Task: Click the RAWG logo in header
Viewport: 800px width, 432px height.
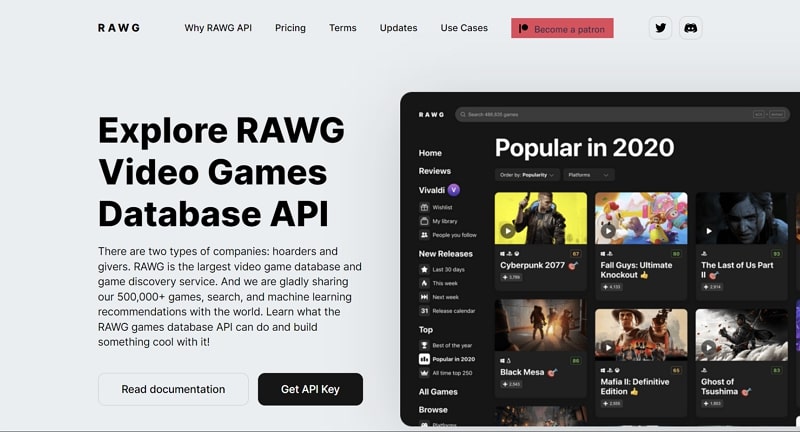Action: coord(118,28)
